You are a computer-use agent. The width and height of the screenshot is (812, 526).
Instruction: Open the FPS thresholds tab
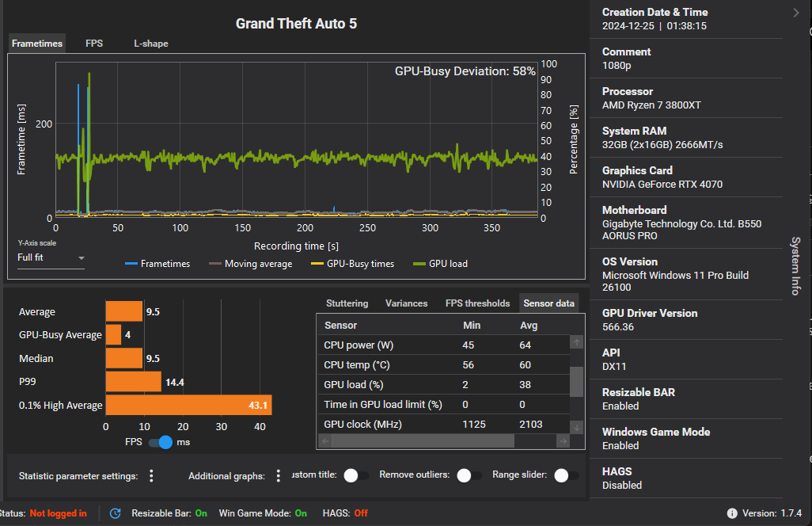tap(477, 303)
